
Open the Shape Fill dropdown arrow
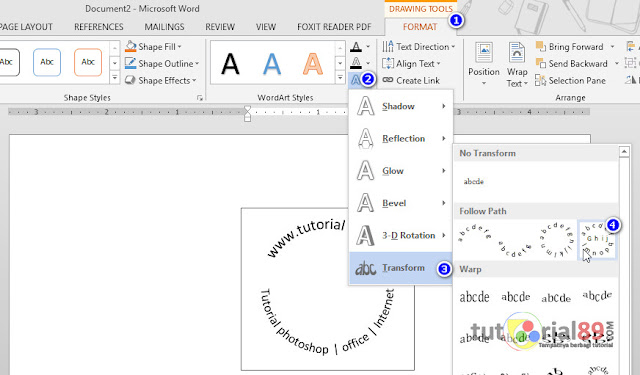(180, 47)
